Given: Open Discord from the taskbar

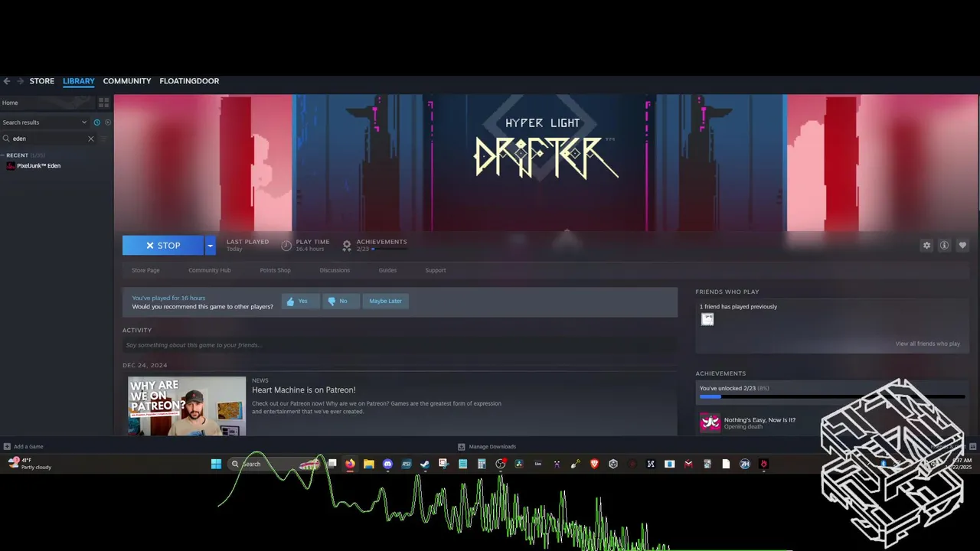Looking at the screenshot, I should pyautogui.click(x=387, y=464).
